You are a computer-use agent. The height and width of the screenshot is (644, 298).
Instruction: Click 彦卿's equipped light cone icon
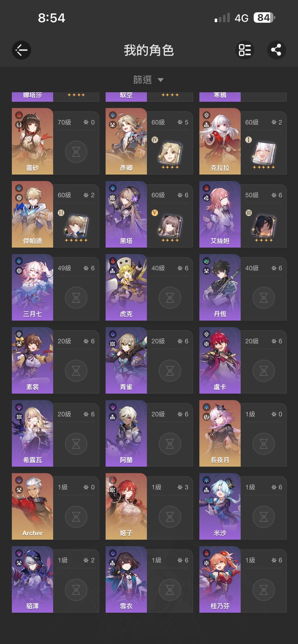tap(170, 153)
